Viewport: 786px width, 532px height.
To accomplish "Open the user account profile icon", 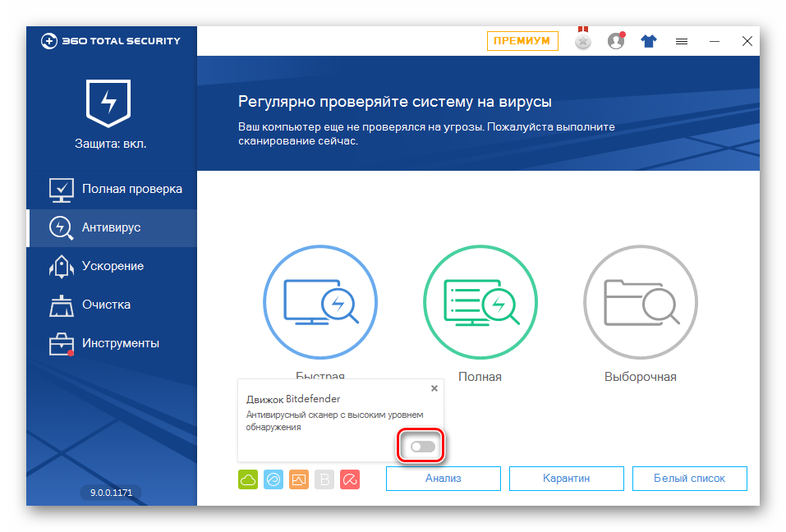I will click(616, 41).
